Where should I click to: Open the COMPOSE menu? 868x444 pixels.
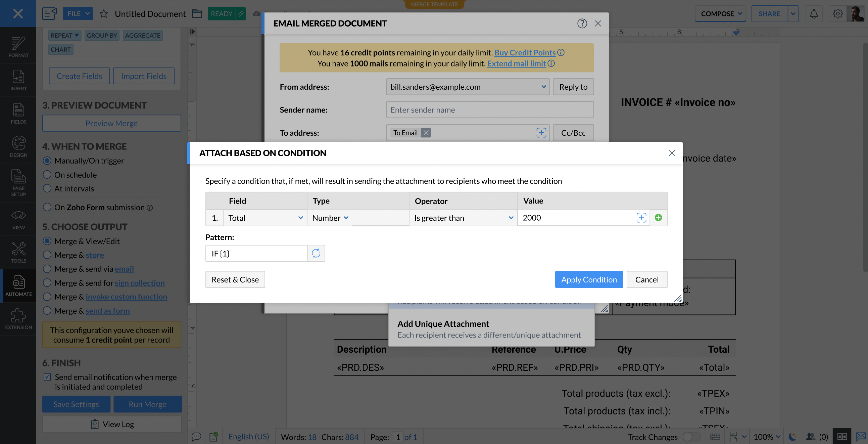[721, 14]
